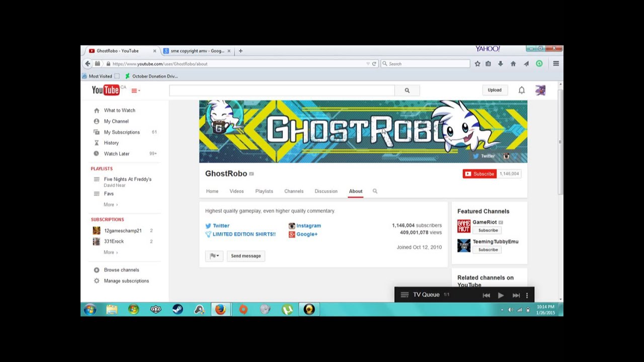Open Most Visited bookmarks folder

tap(97, 76)
